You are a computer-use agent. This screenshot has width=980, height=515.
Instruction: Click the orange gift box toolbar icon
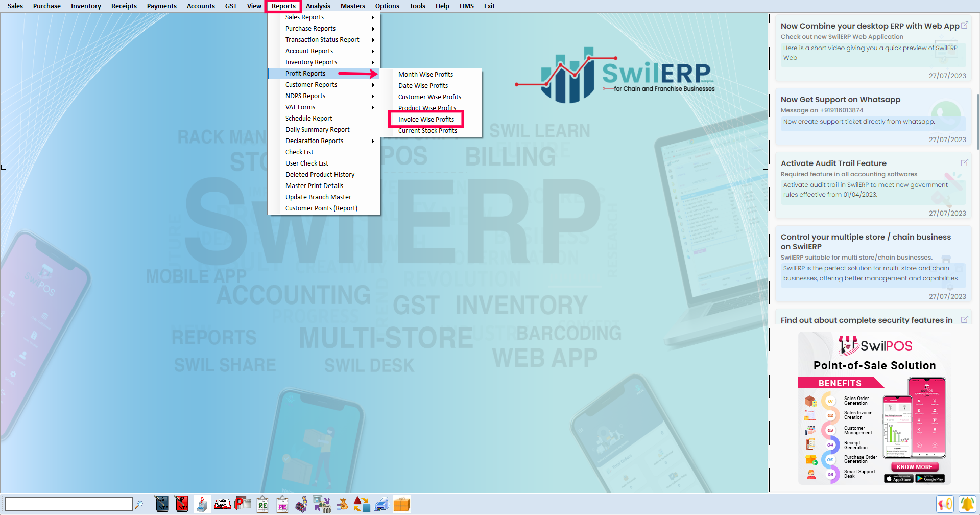(401, 504)
